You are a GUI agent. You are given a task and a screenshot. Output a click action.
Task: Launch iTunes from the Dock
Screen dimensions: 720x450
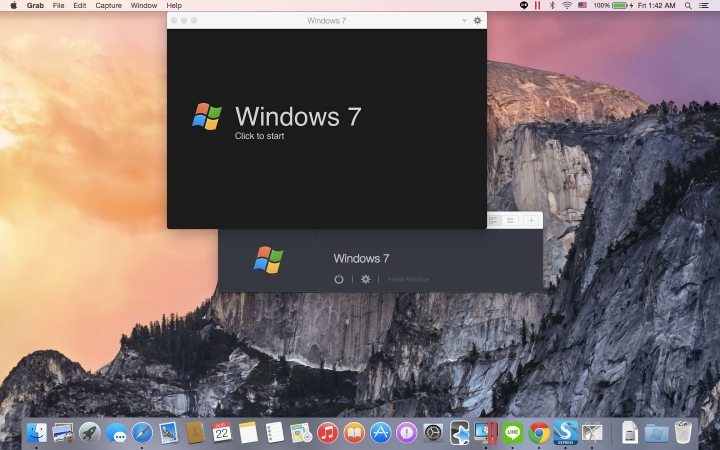click(x=327, y=433)
